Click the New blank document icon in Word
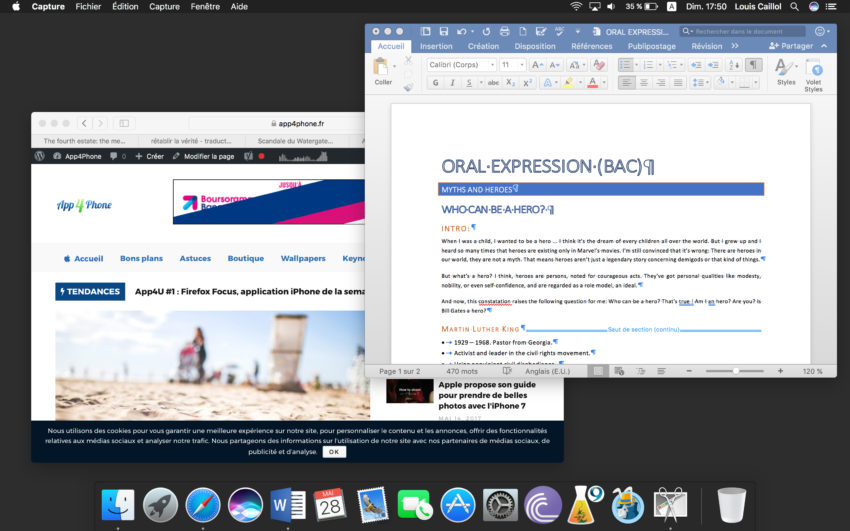 point(523,31)
